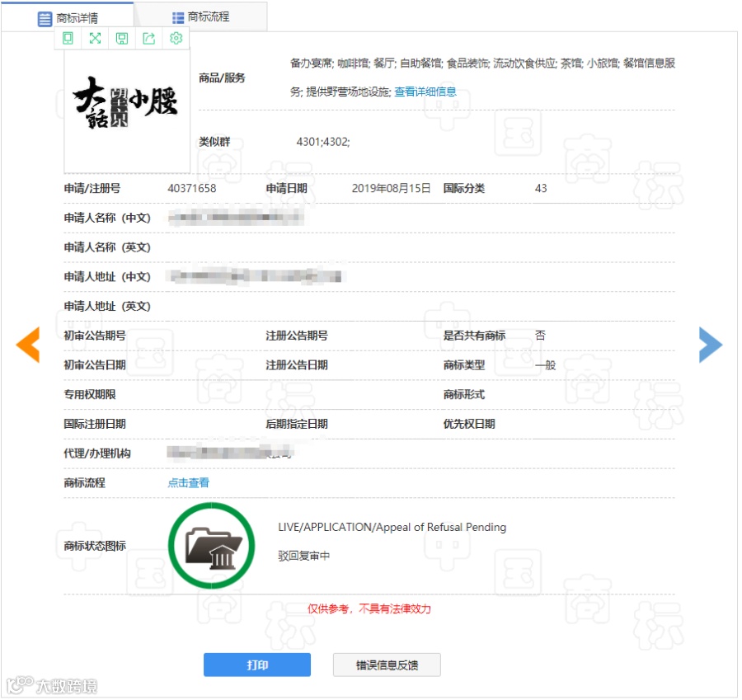Click the green circular trademark status icon
Image resolution: width=742 pixels, height=700 pixels.
point(212,546)
